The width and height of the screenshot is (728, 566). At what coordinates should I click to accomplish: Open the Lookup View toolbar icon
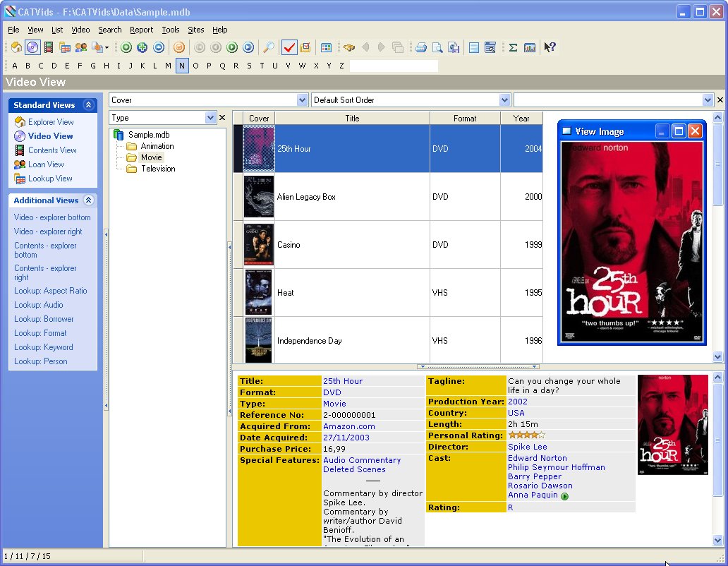point(64,47)
